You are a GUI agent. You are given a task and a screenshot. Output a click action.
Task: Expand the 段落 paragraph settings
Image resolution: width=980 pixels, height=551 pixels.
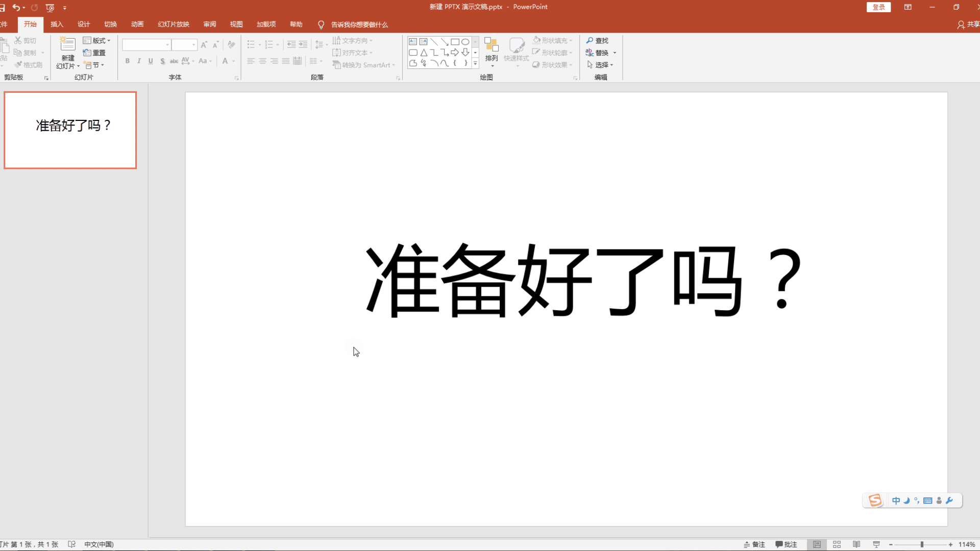pos(398,78)
